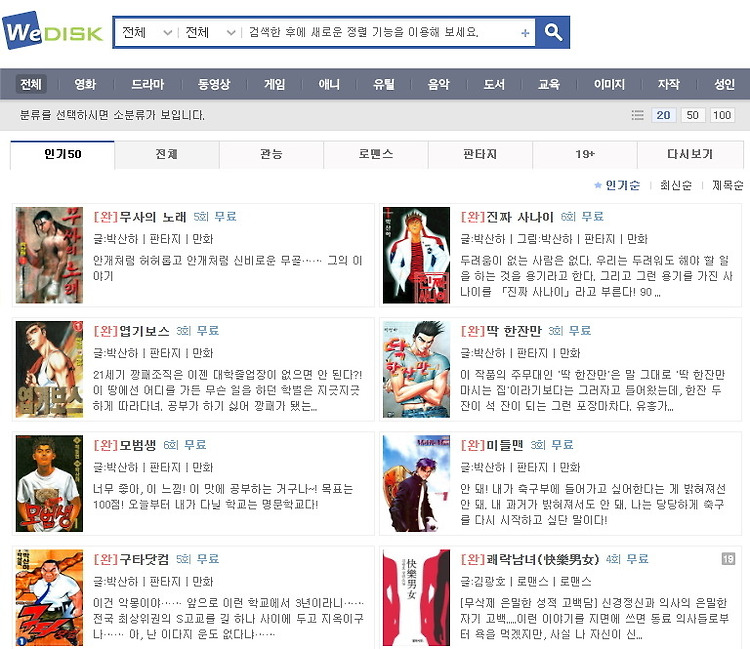Screen dimensions: 750x649
Task: Click the star icon next to 인기순
Action: 597,185
